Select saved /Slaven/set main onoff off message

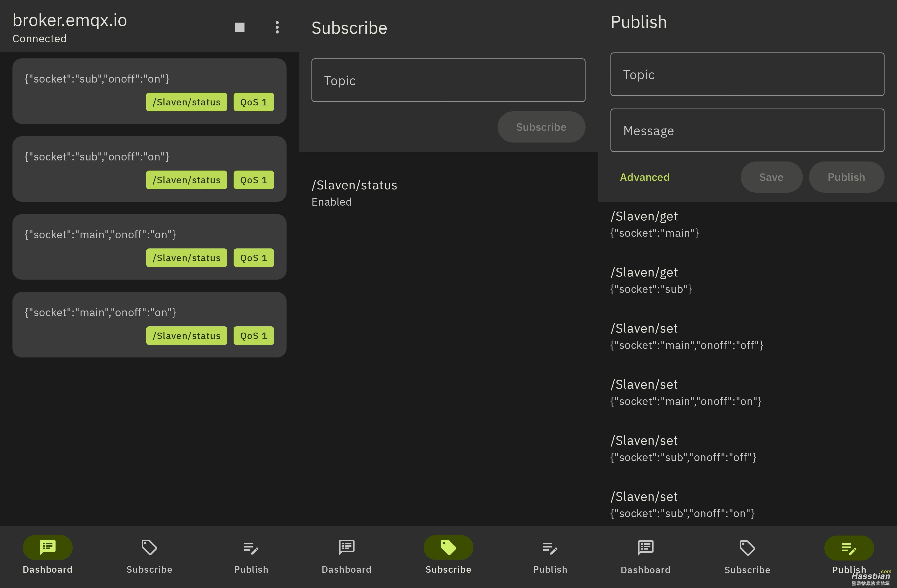(x=747, y=337)
